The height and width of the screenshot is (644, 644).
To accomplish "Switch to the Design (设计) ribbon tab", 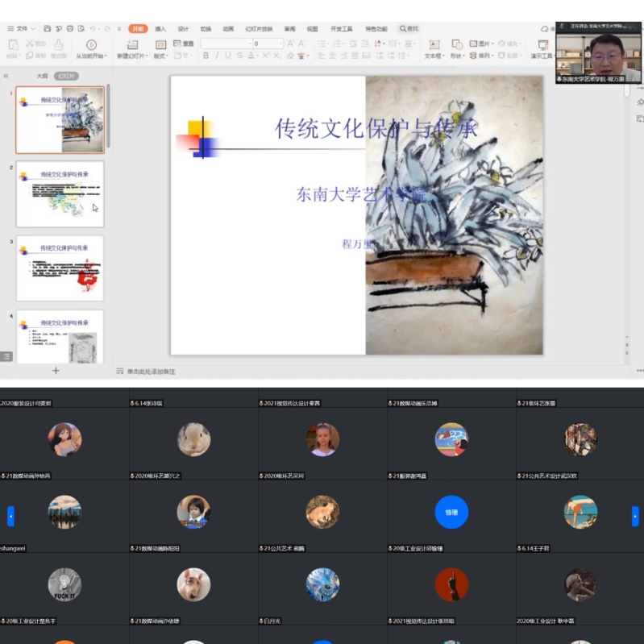I will point(183,29).
